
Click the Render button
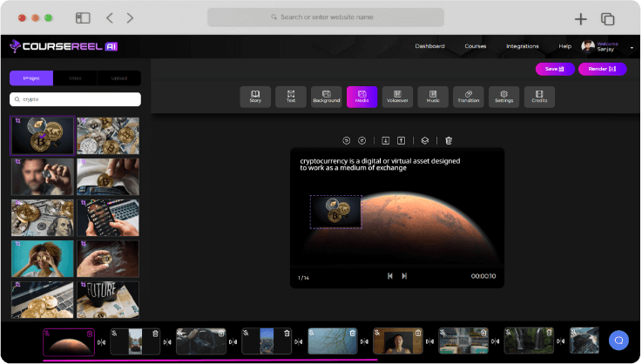coord(602,69)
